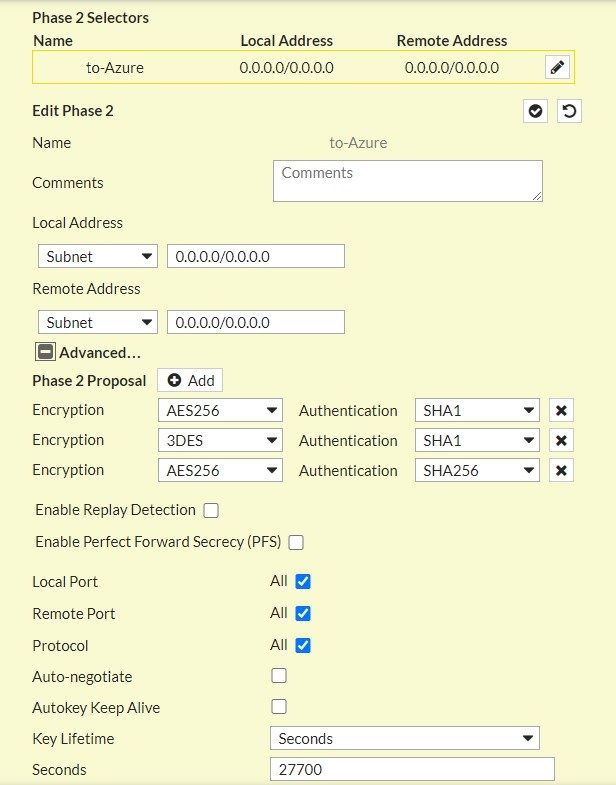
Task: Delete the 3DES/SHA1 proposal row
Action: (561, 441)
